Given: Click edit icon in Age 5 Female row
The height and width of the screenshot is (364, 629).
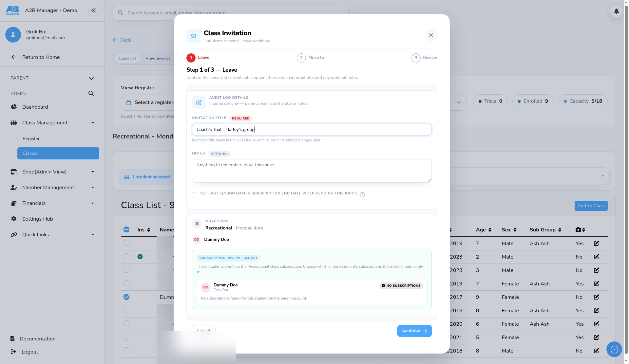Looking at the screenshot, I should (596, 337).
